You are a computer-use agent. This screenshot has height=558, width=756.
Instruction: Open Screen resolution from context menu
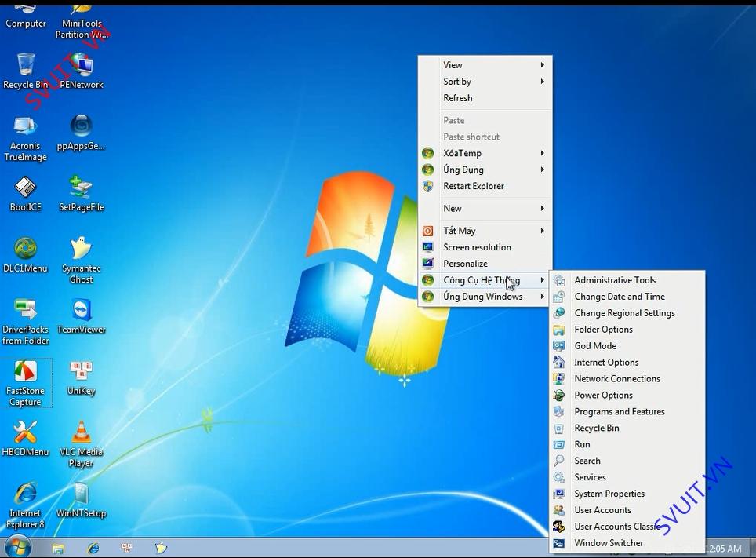485,247
